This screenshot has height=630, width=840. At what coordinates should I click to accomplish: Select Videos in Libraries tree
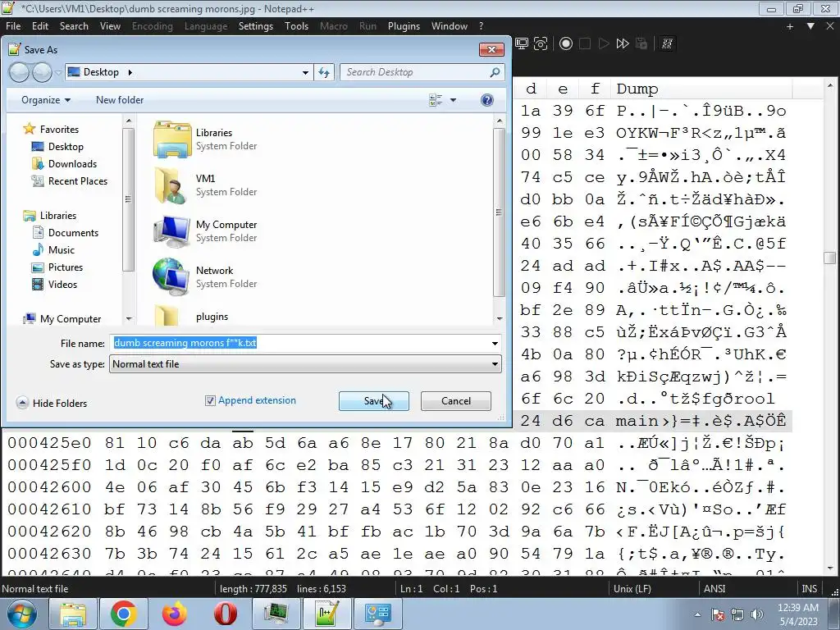55,285
